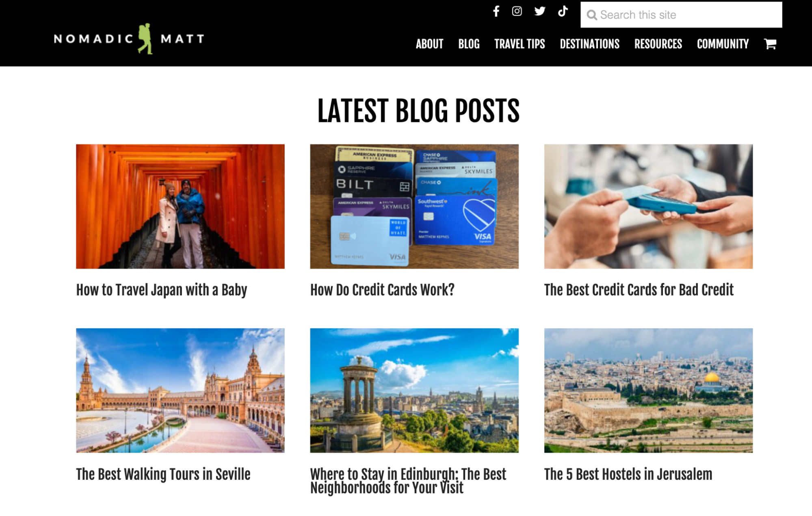The width and height of the screenshot is (812, 516).
Task: Select the Edinburgh monument thumbnail image
Action: [x=414, y=390]
